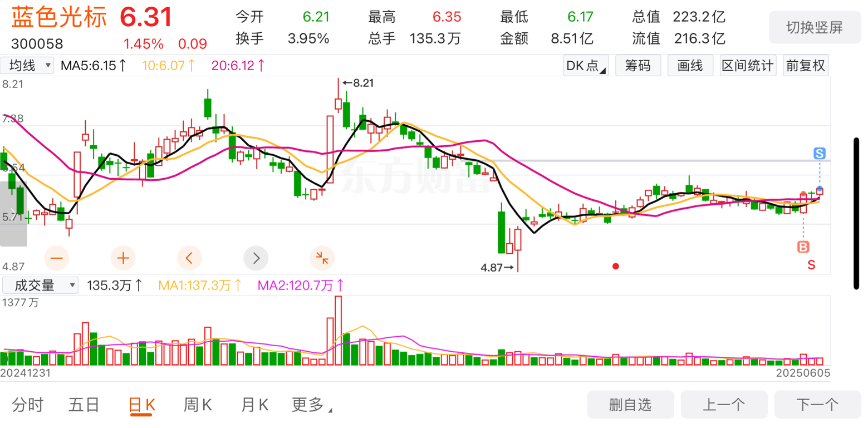Tap the blue S sell marker

pyautogui.click(x=819, y=154)
